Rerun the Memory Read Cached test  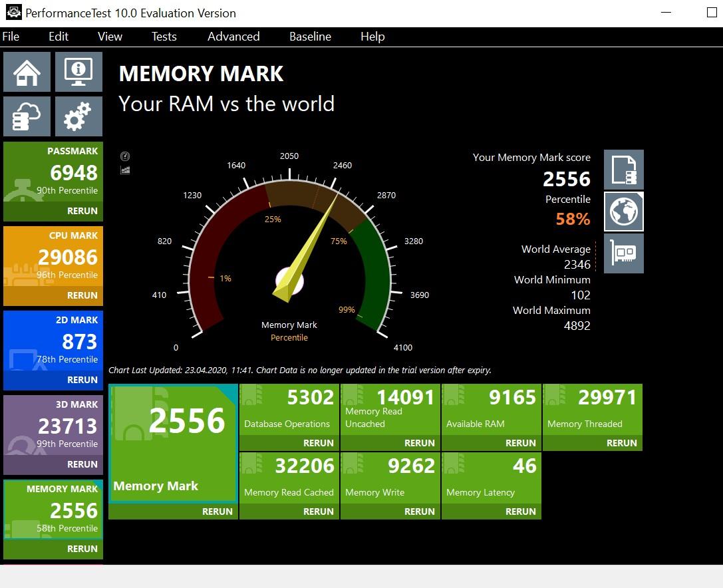tap(318, 512)
